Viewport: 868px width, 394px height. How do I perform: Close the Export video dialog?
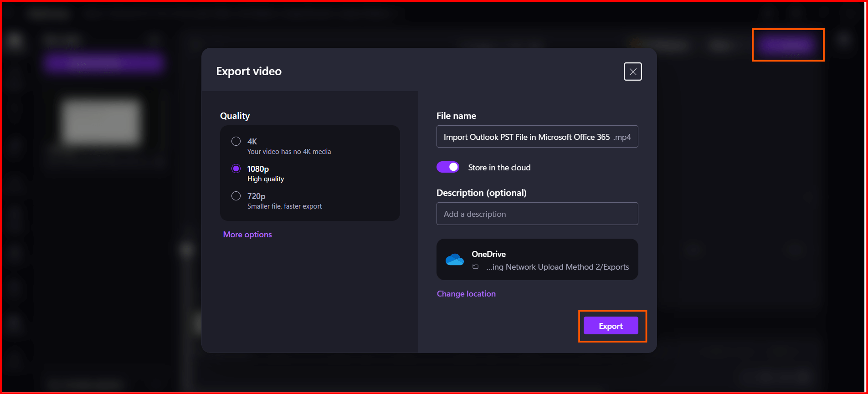point(633,72)
